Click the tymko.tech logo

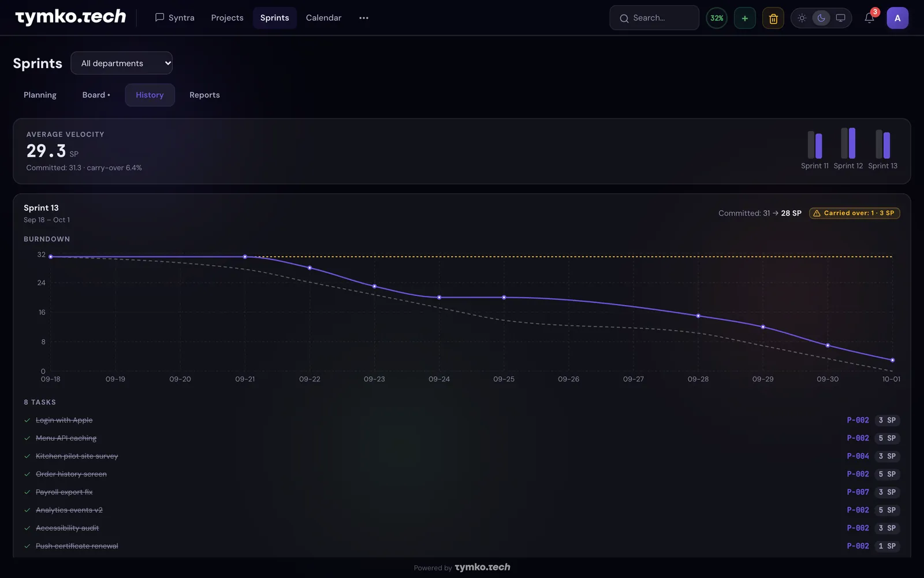tap(70, 17)
